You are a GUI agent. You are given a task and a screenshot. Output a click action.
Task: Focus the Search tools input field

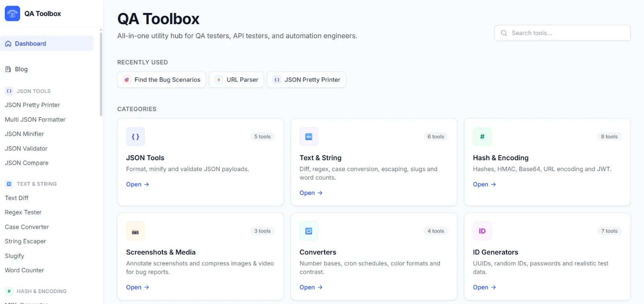[562, 33]
